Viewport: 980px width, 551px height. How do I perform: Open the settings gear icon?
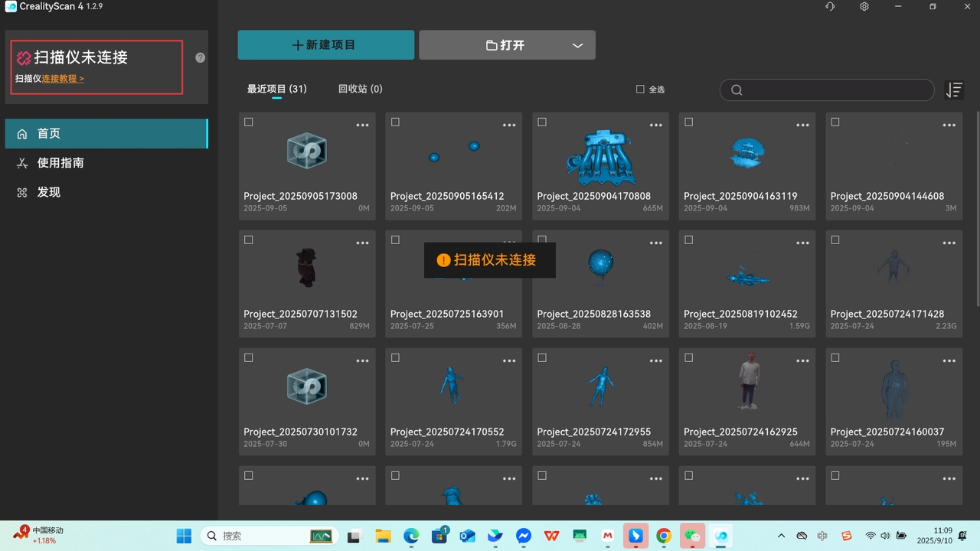(864, 7)
